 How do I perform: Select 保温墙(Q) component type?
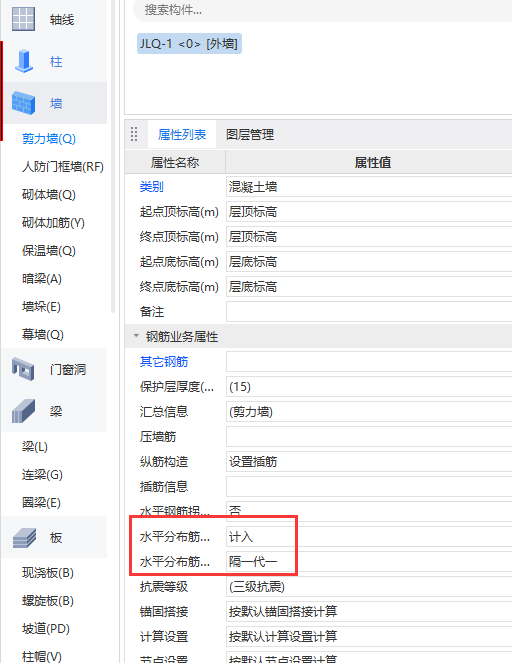tap(49, 251)
